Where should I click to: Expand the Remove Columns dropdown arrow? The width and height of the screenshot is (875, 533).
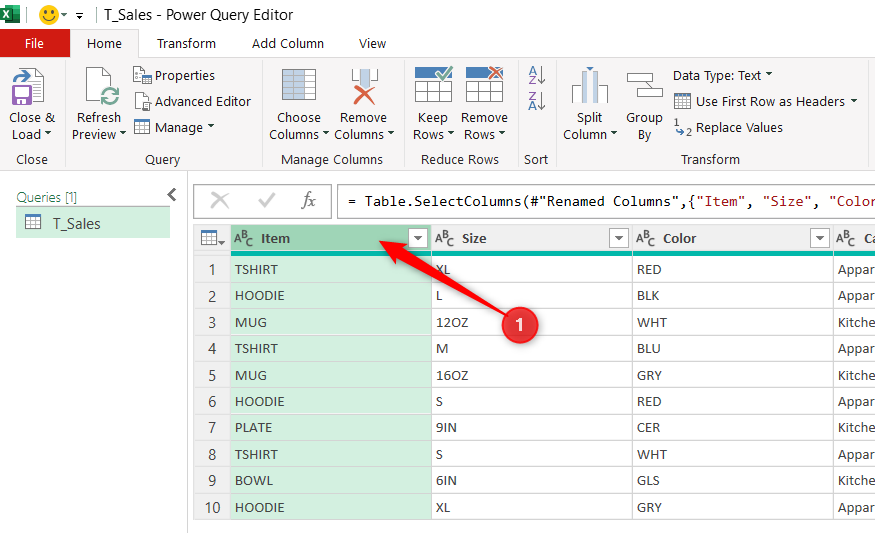point(391,133)
